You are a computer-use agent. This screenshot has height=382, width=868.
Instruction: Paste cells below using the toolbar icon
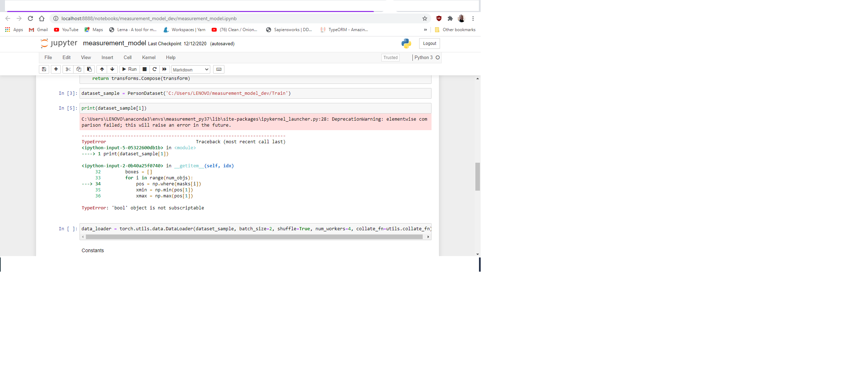89,69
